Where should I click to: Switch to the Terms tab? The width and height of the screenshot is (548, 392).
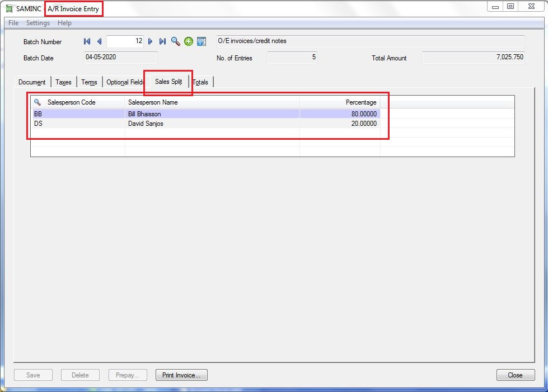[x=89, y=82]
